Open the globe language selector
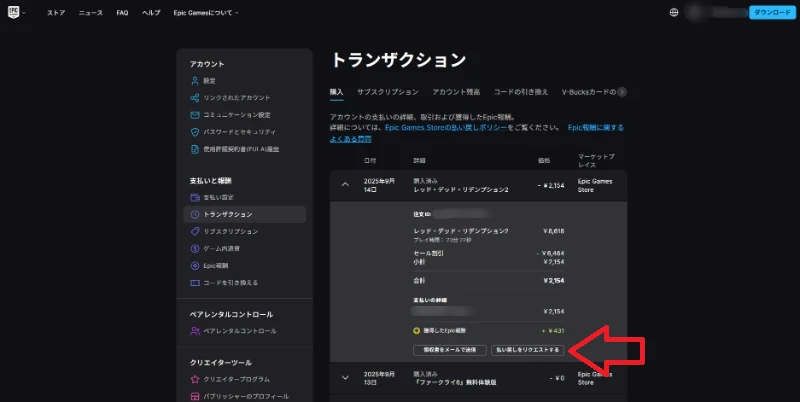 pyautogui.click(x=674, y=12)
